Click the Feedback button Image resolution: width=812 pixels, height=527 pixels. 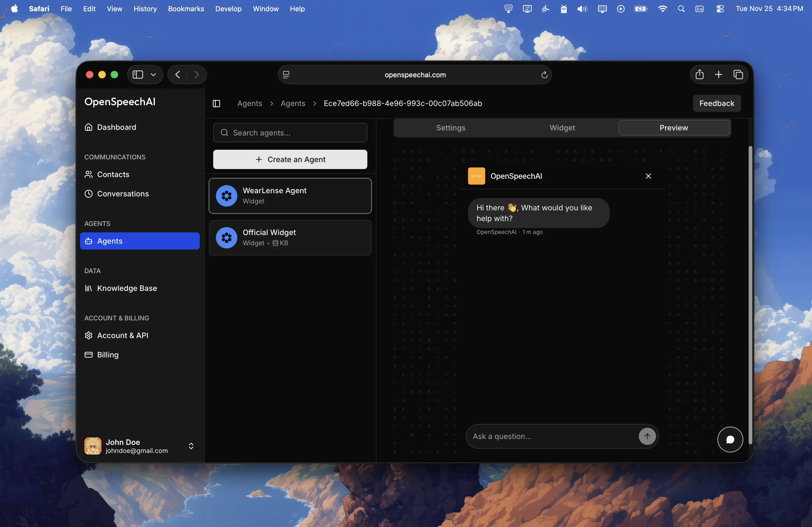click(716, 103)
